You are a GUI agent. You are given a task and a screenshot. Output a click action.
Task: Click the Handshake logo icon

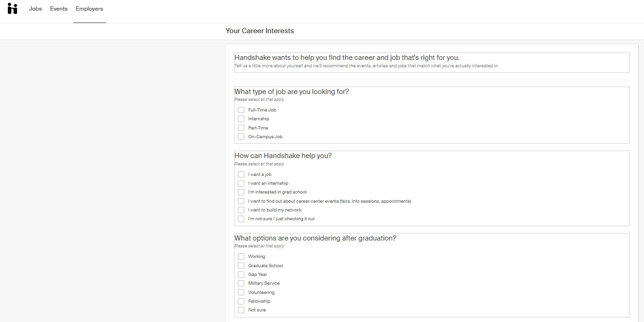click(12, 9)
